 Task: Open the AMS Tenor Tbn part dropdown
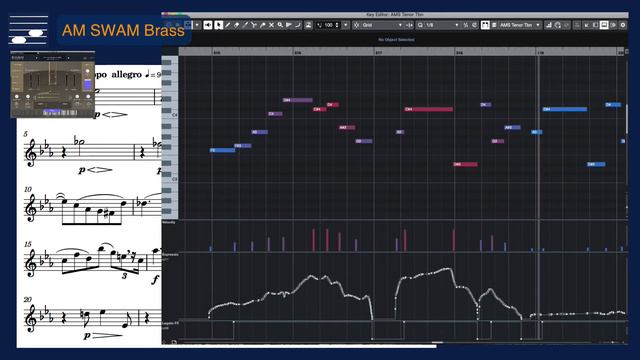click(520, 25)
